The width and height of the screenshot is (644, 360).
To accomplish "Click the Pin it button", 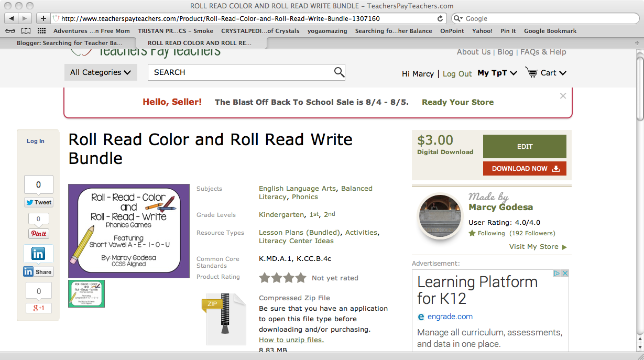I will 39,234.
